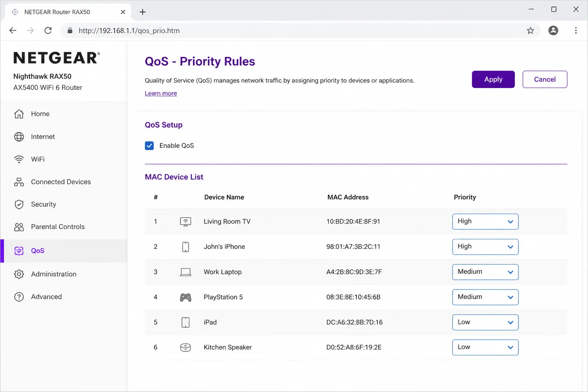The height and width of the screenshot is (392, 588).
Task: Open priority dropdown for Kitchen Speaker
Action: tap(485, 348)
